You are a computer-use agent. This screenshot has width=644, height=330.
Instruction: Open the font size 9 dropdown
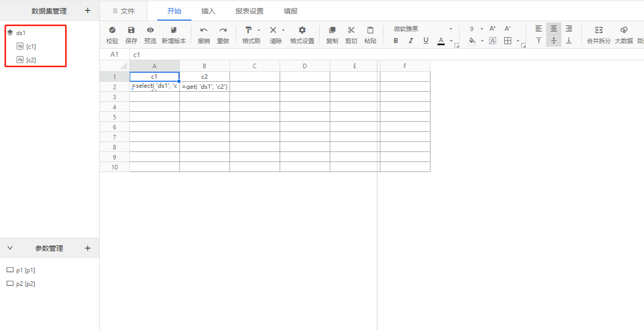pos(476,29)
